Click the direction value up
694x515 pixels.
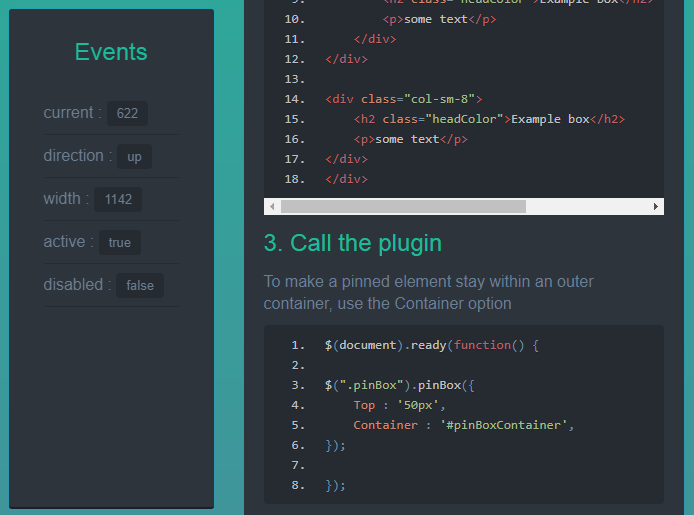[134, 157]
